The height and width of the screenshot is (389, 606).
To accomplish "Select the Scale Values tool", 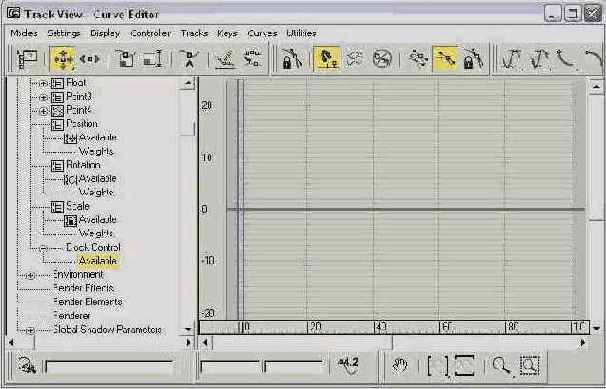I will point(152,59).
